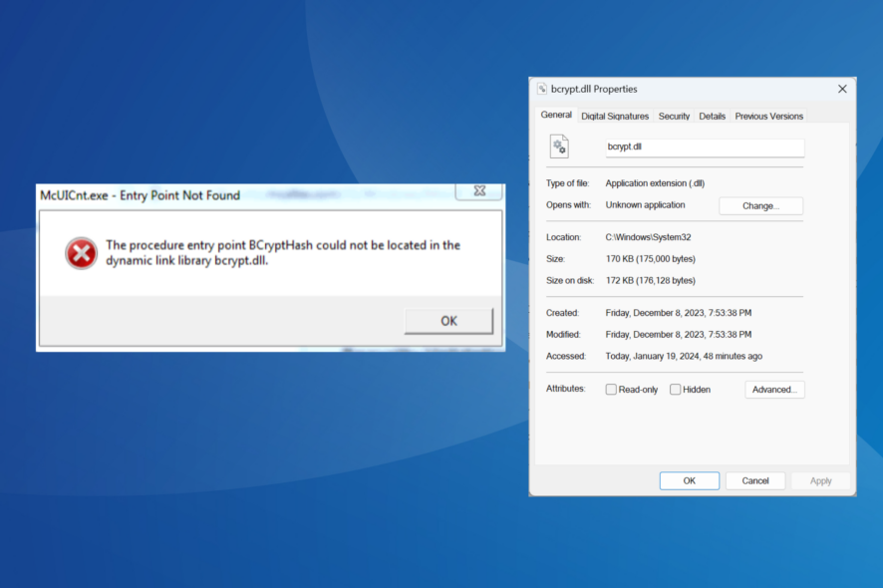883x588 pixels.
Task: Click the Apply button in Properties
Action: pos(821,481)
